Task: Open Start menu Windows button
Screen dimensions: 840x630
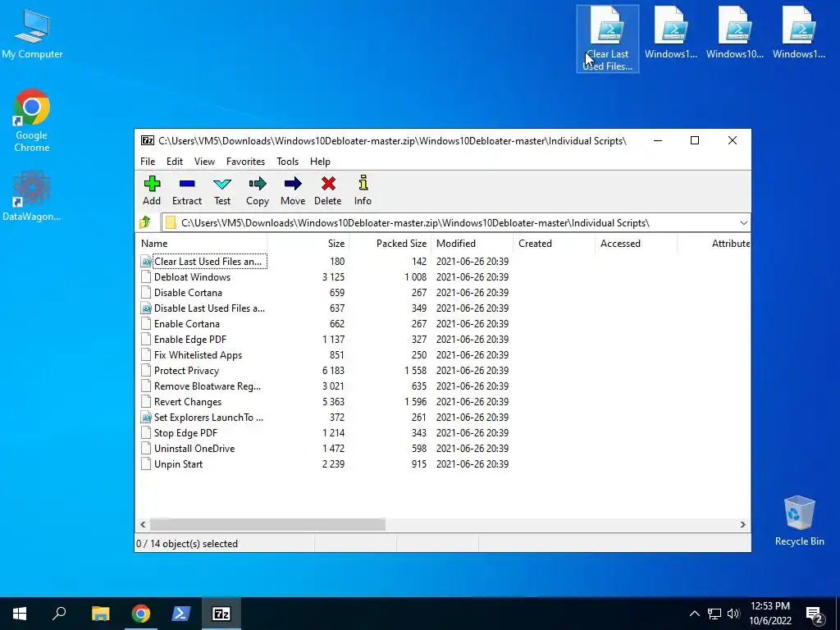Action: coord(20,614)
